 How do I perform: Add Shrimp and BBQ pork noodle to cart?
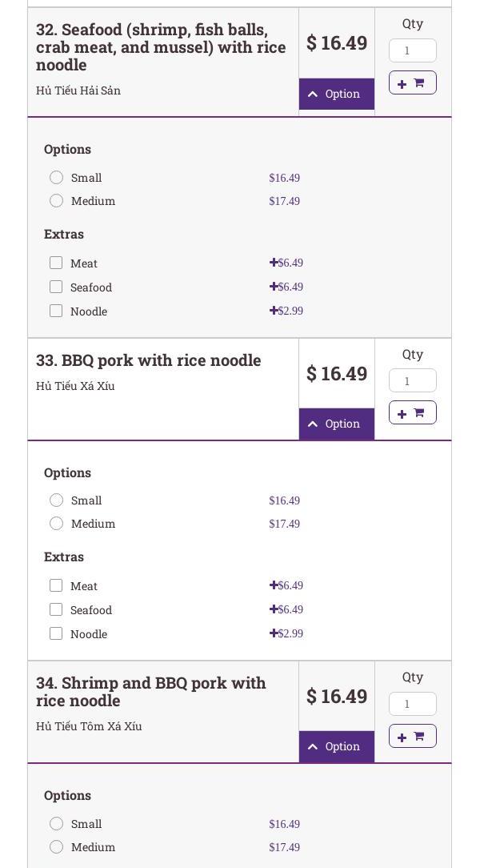412,736
